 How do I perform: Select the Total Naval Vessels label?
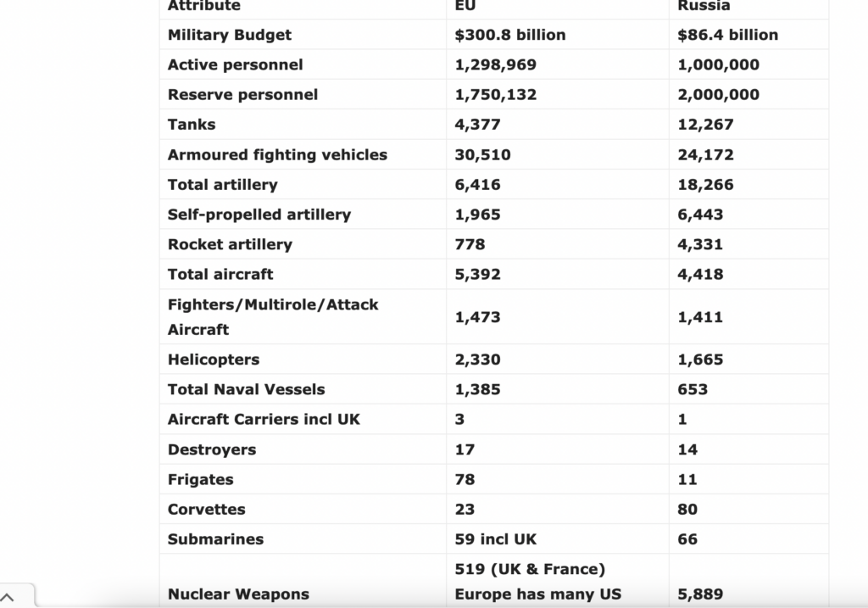[x=247, y=389]
